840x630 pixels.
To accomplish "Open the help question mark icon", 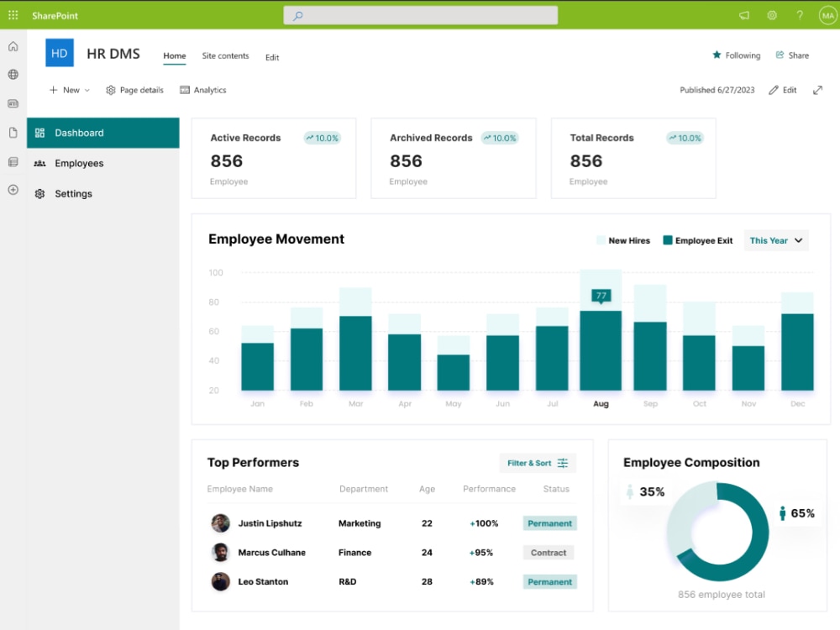I will [800, 15].
